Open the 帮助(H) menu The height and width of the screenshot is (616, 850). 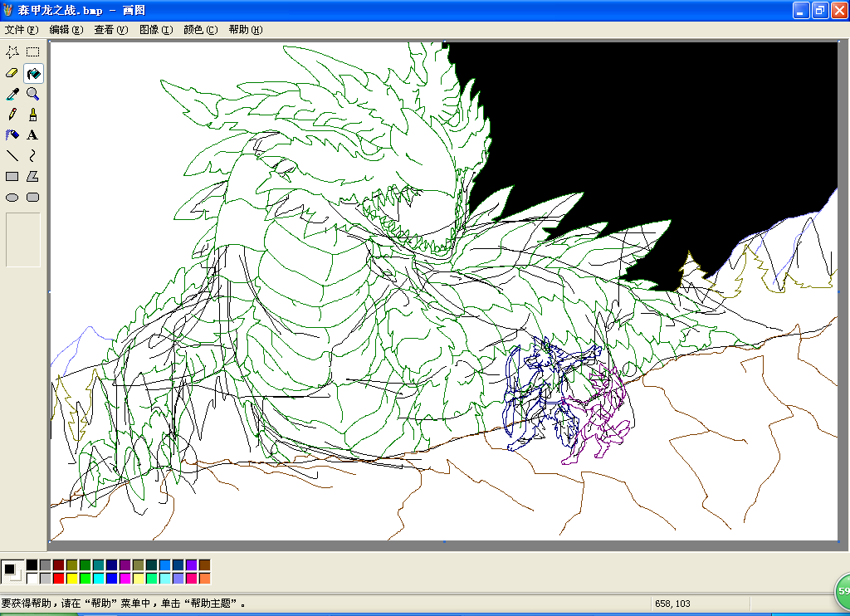(246, 30)
